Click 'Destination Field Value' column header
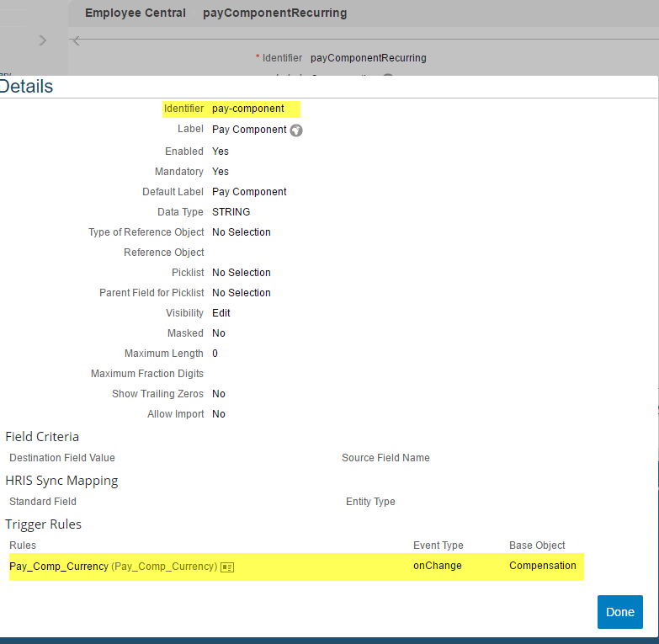The image size is (659, 644). [62, 458]
